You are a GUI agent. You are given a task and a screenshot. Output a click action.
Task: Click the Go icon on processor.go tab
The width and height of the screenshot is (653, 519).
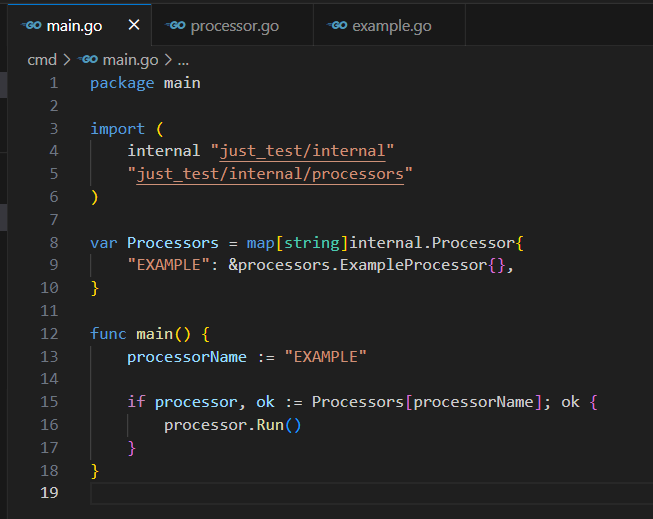177,25
